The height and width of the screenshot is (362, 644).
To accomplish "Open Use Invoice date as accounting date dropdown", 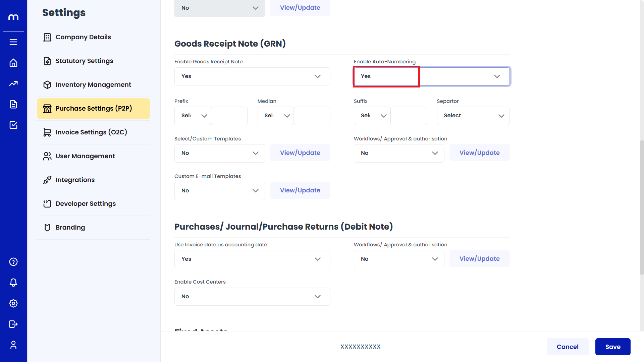I will pyautogui.click(x=252, y=259).
